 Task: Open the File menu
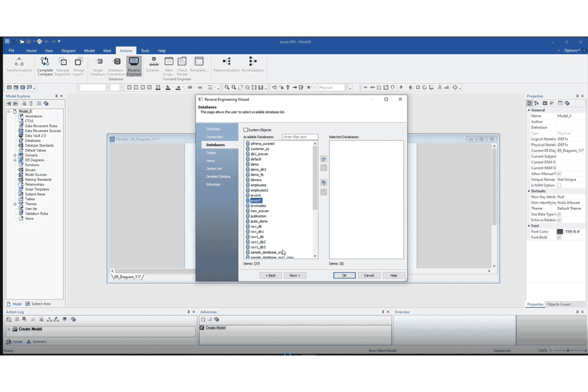[12, 50]
